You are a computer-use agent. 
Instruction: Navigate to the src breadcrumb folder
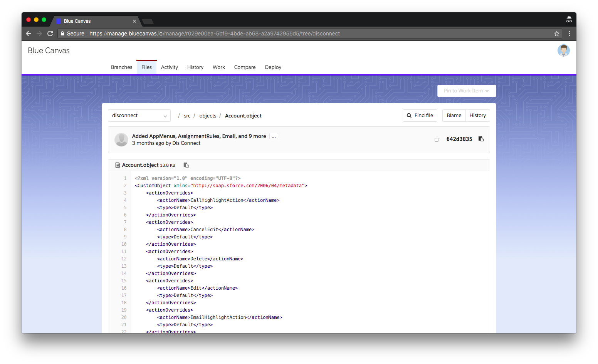[187, 116]
